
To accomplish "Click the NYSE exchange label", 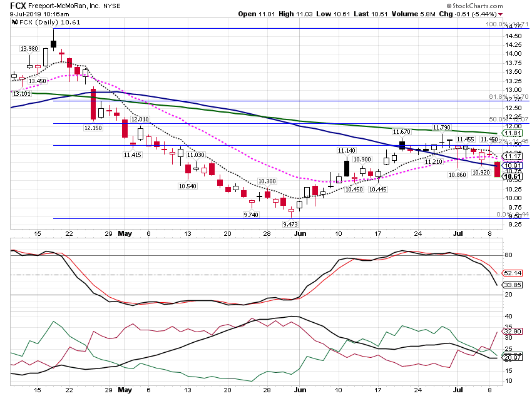I will click(x=111, y=6).
